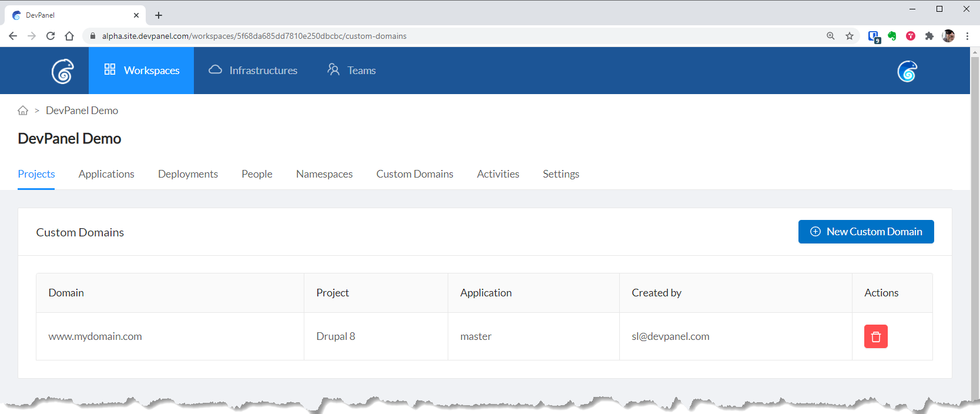The width and height of the screenshot is (980, 414).
Task: Switch to the Custom Domains tab
Action: pyautogui.click(x=415, y=174)
